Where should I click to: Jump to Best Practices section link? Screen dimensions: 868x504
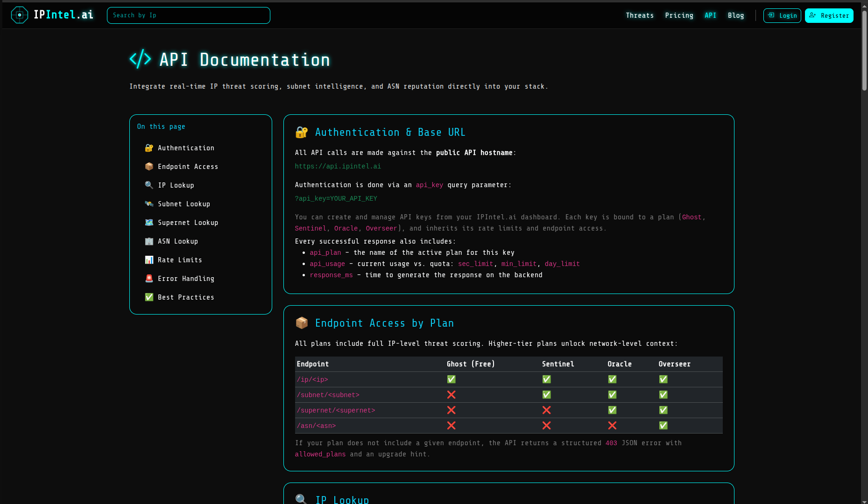186,297
